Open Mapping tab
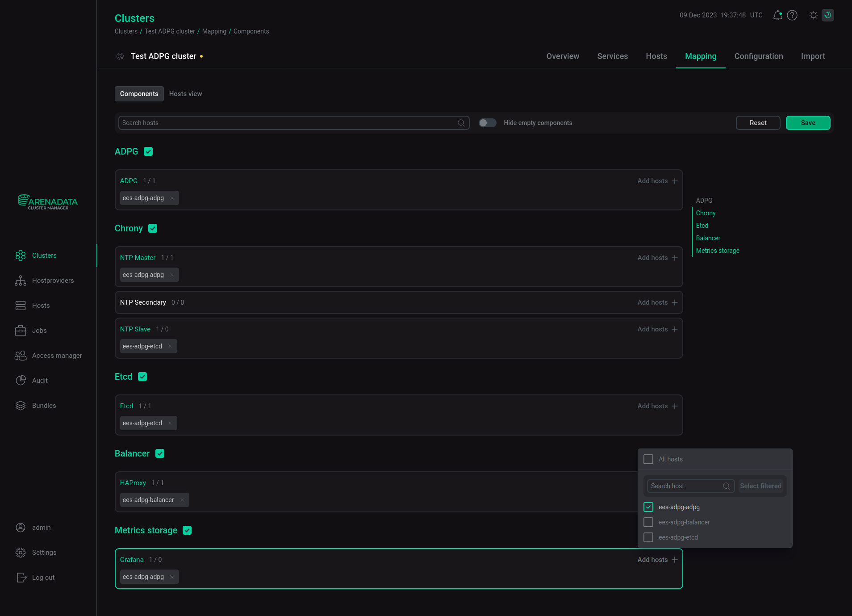The width and height of the screenshot is (852, 616). (701, 56)
